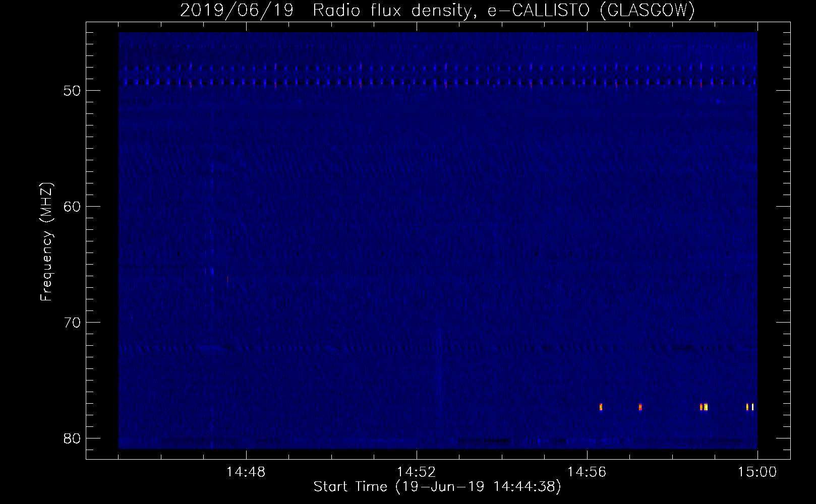Viewport: 816px width, 504px height.
Task: Click the 14:48 time tick label
Action: [x=246, y=472]
